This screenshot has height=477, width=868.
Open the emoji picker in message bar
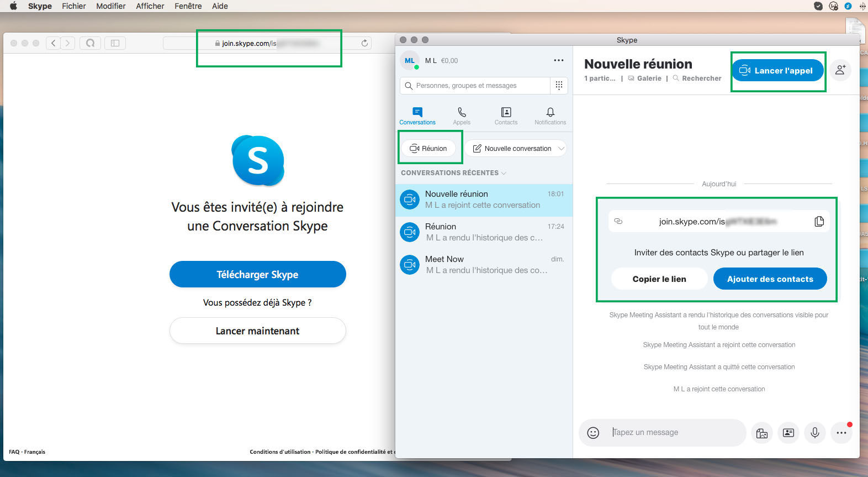tap(593, 433)
